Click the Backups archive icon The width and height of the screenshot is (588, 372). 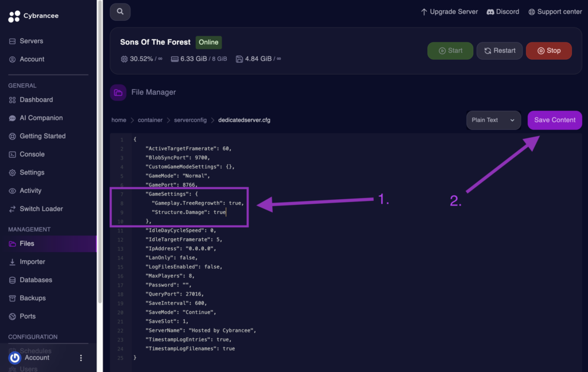[x=13, y=298]
